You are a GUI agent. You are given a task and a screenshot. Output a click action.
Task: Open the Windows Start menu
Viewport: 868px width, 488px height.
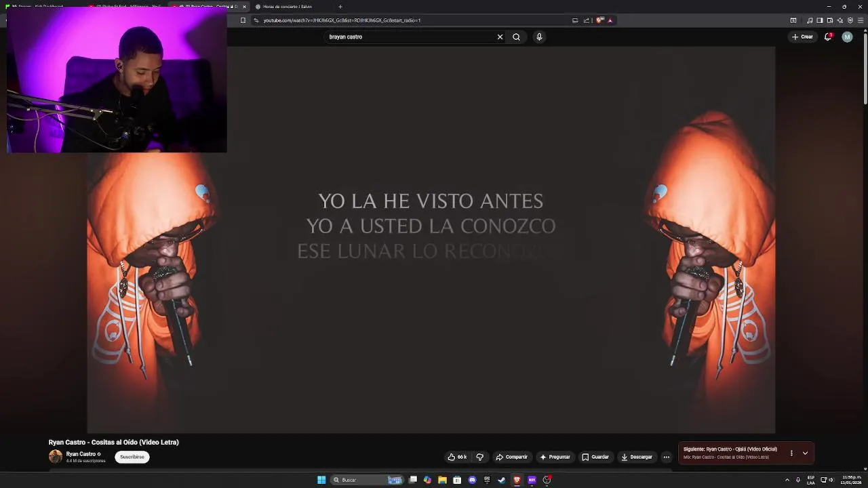click(321, 480)
